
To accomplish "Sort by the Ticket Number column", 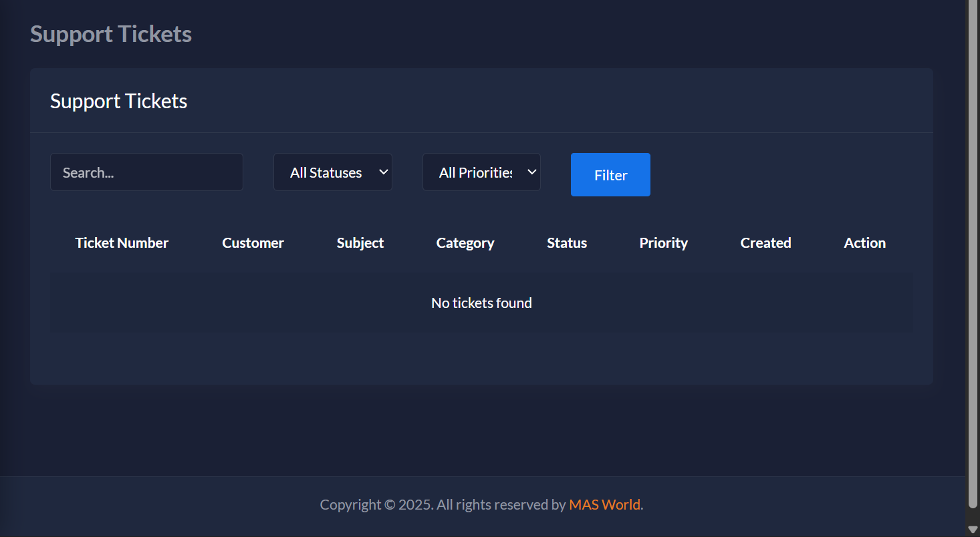I will [122, 242].
